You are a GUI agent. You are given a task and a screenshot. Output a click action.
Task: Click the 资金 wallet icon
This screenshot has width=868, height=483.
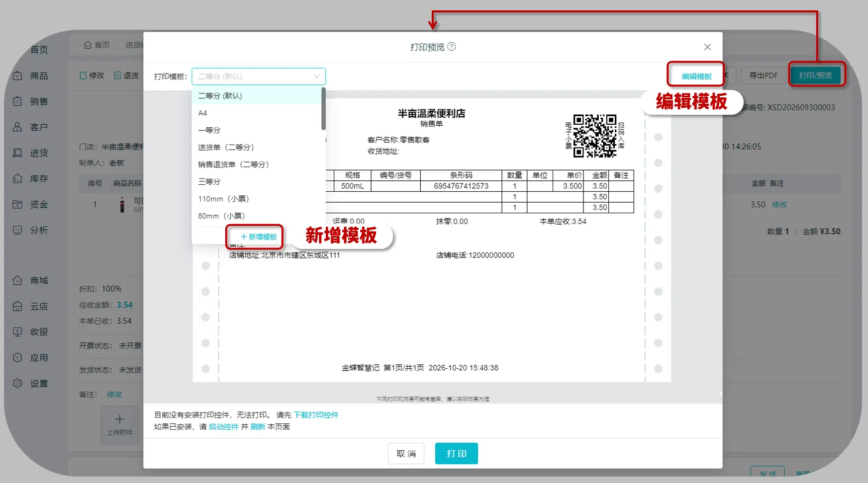coord(17,204)
